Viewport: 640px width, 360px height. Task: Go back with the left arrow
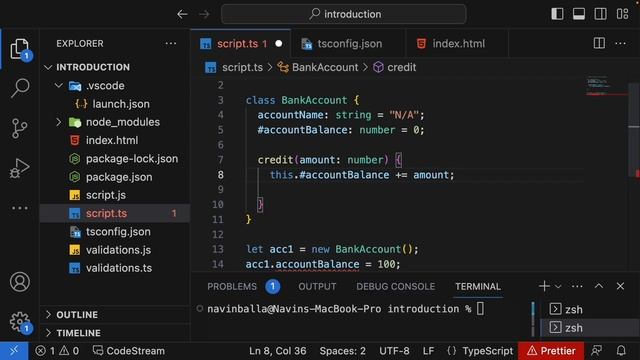pyautogui.click(x=182, y=14)
